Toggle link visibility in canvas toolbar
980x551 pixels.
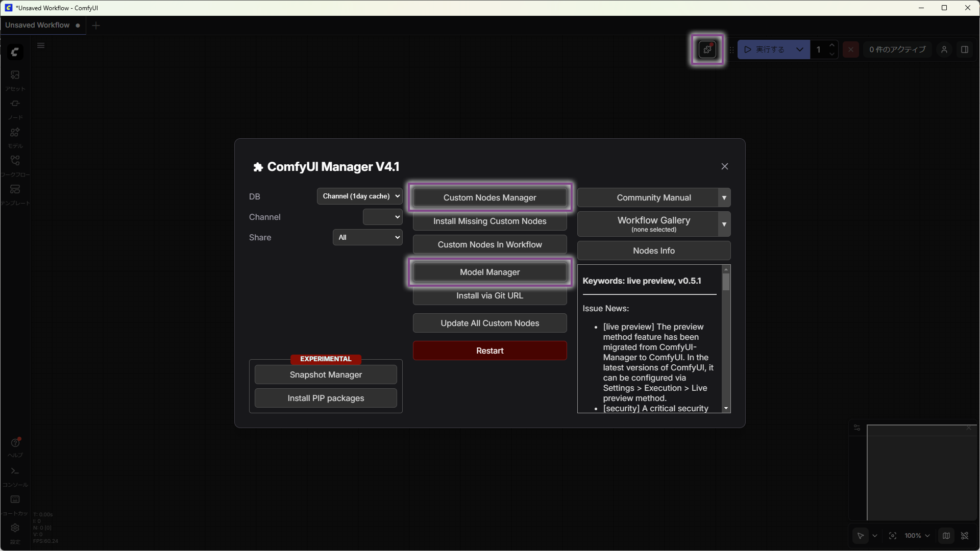[x=965, y=536]
